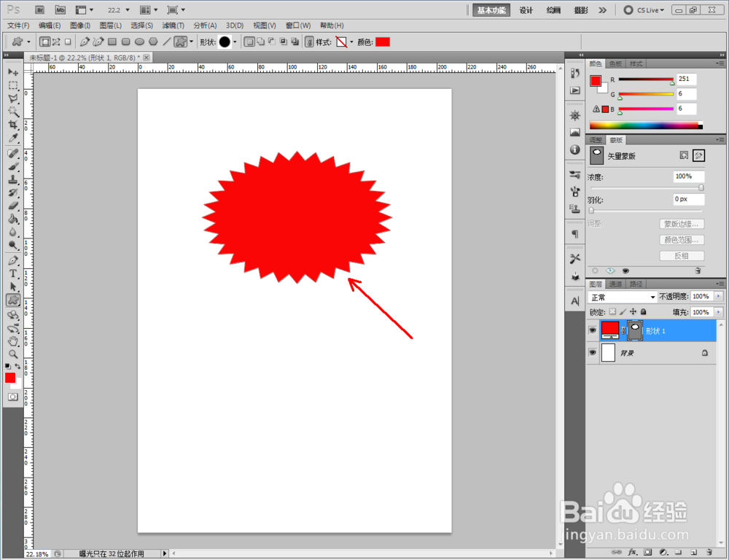This screenshot has width=729, height=560.
Task: Select the Eraser tool
Action: [x=13, y=206]
